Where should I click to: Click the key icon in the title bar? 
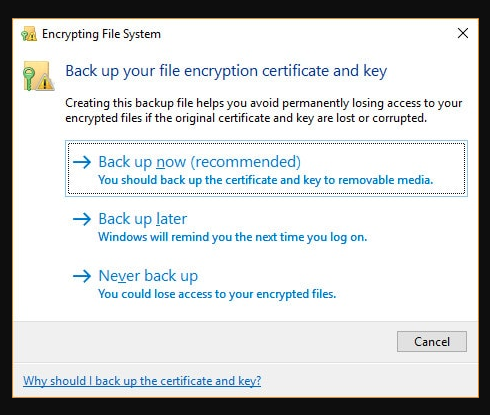[29, 34]
